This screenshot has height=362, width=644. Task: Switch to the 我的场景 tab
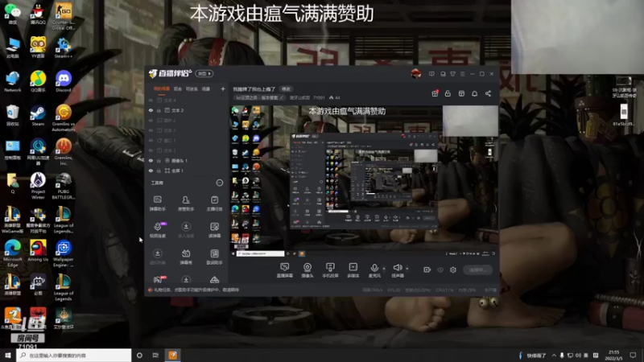162,88
